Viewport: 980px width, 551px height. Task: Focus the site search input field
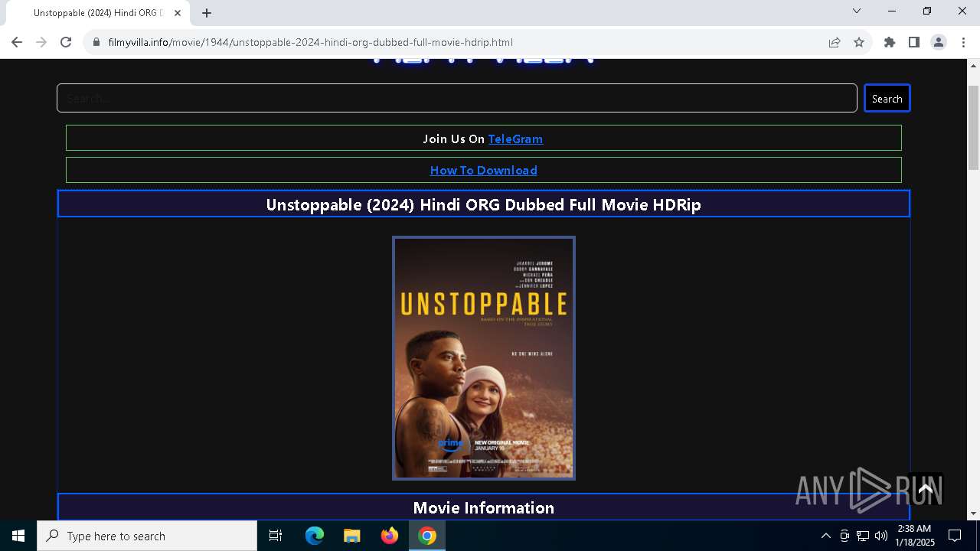coord(457,98)
